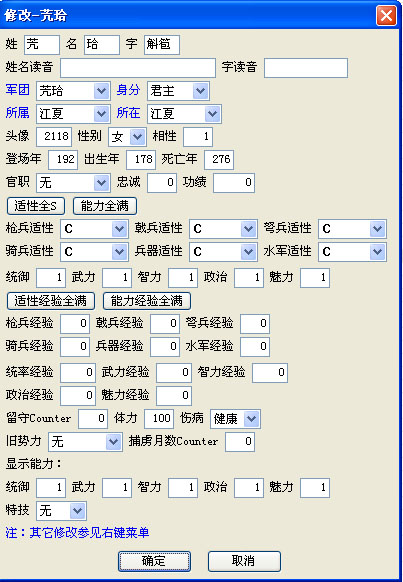Click the 骑兵经验 input field
Viewport: 403px width, 582px height.
click(x=75, y=347)
